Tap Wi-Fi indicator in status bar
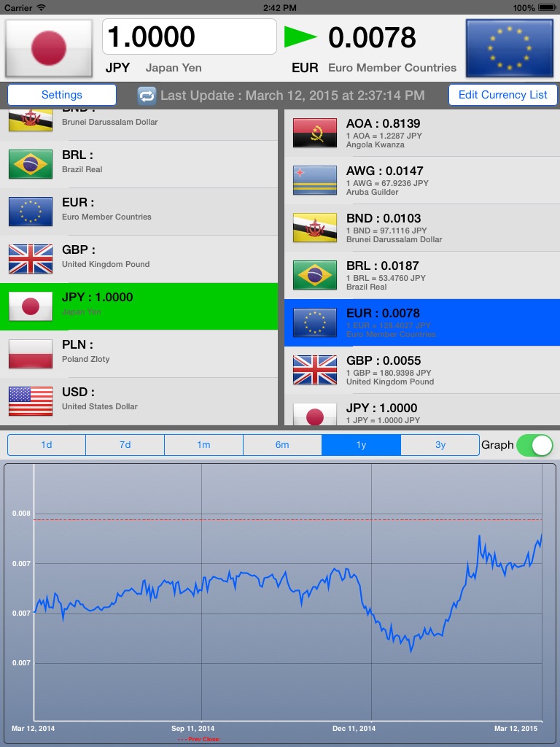560x747 pixels. tap(42, 7)
